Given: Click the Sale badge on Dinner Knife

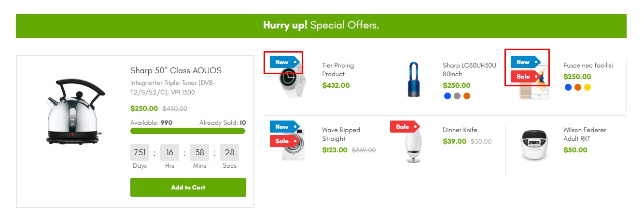Looking at the screenshot, I should point(404,127).
